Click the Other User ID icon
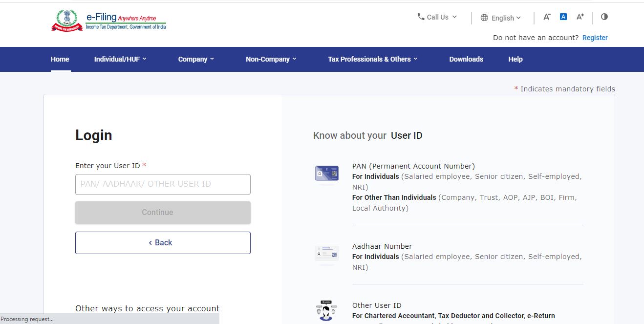Screen dimensions: 644x324 (x=326, y=311)
